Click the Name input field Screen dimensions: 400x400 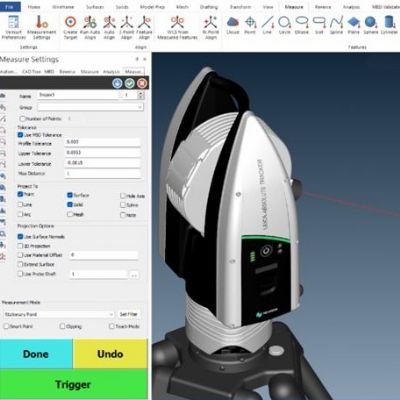tap(79, 95)
